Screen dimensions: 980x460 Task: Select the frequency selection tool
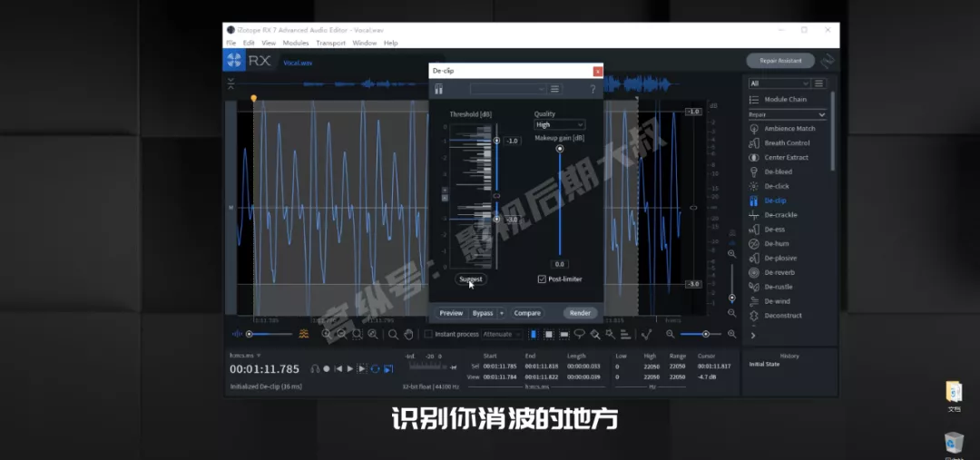tap(563, 335)
